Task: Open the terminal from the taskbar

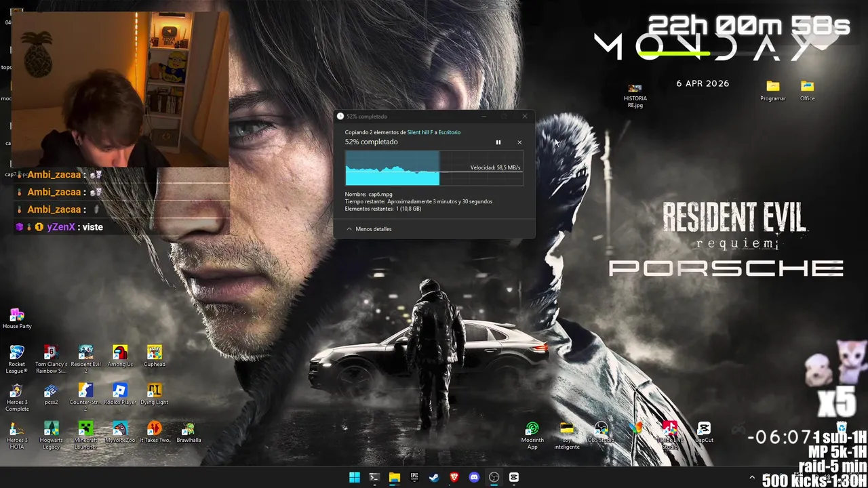Action: point(374,477)
